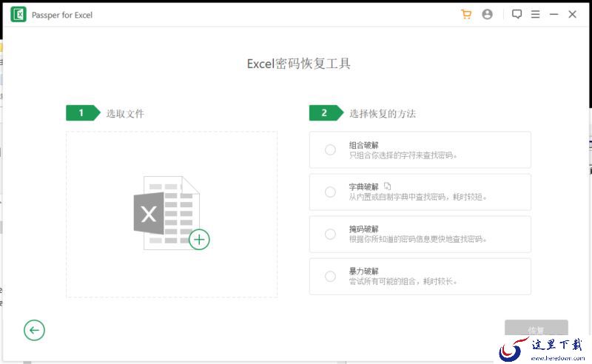Click the 选取文件 step label
592x364 pixels.
[x=125, y=114]
